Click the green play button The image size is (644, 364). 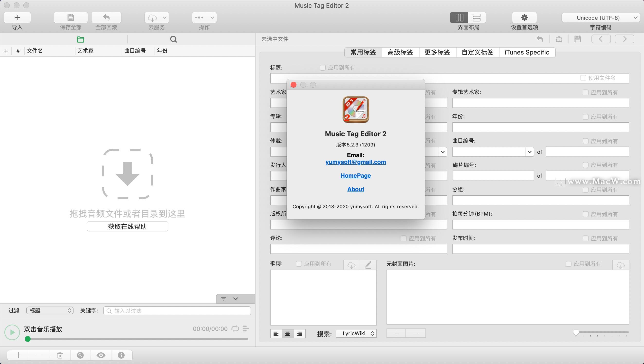(12, 332)
